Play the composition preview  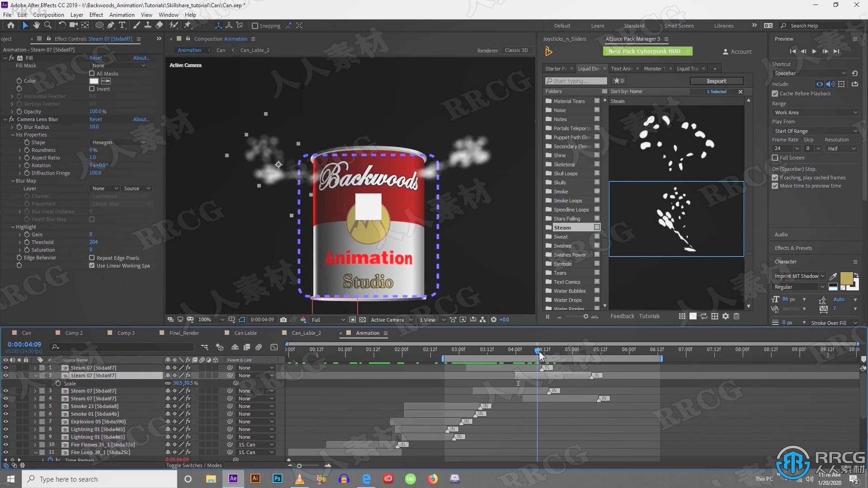pos(814,52)
